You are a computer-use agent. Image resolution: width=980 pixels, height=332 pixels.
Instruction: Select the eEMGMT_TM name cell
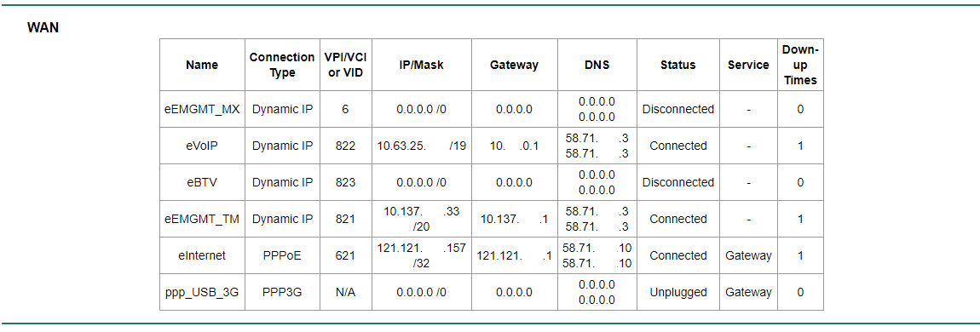[202, 219]
